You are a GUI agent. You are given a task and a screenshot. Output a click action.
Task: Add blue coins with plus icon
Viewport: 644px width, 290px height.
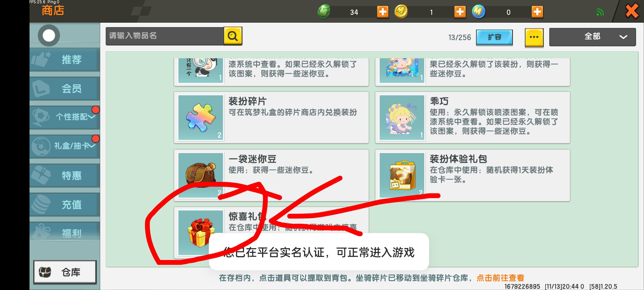pyautogui.click(x=537, y=12)
